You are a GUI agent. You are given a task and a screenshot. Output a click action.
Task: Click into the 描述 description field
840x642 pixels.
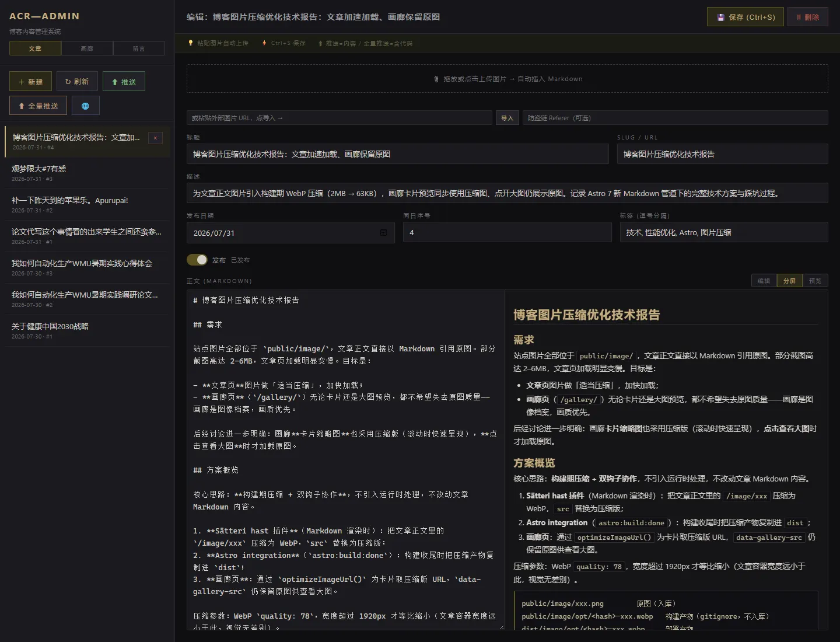pyautogui.click(x=508, y=193)
